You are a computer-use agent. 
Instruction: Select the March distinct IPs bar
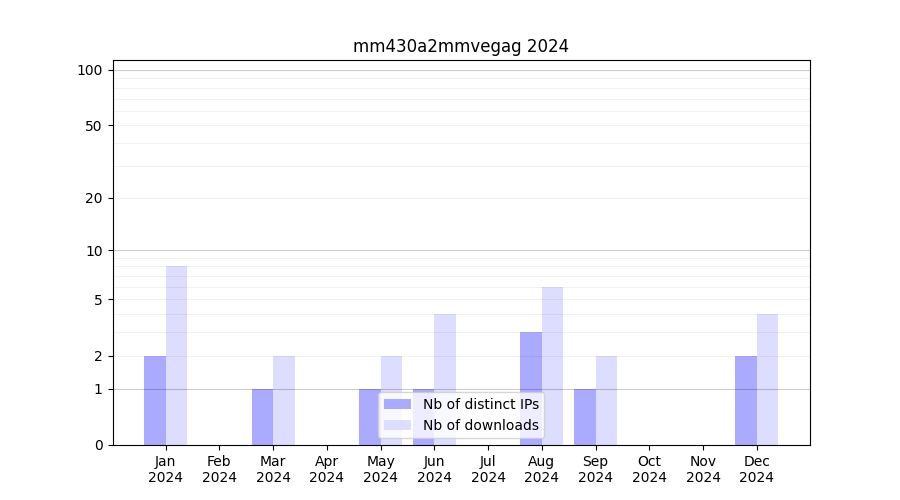click(x=262, y=417)
